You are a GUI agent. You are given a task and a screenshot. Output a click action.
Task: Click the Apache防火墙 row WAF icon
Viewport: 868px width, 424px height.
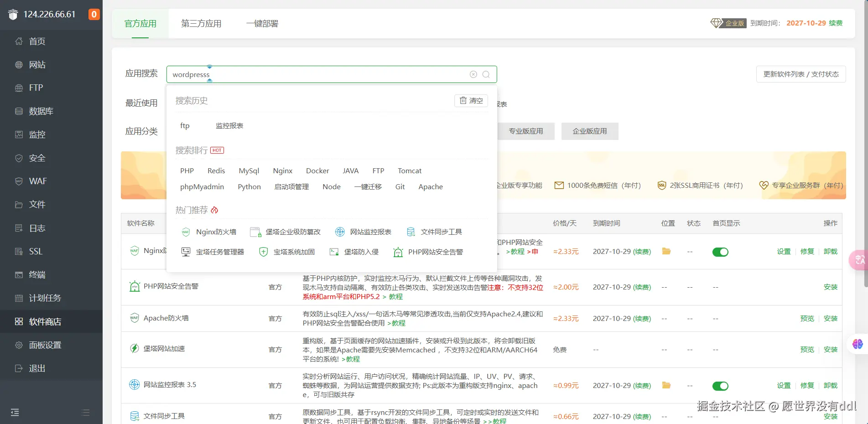point(135,318)
